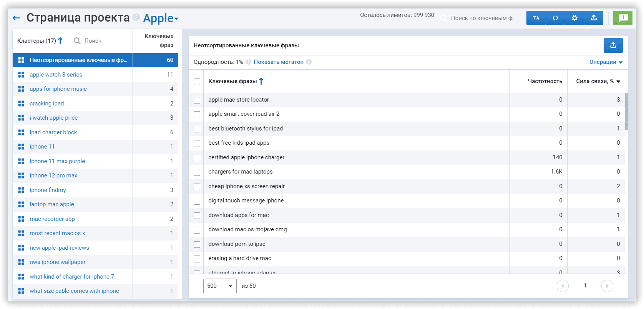Click the grid icon of cracking ipad cluster

pos(21,104)
